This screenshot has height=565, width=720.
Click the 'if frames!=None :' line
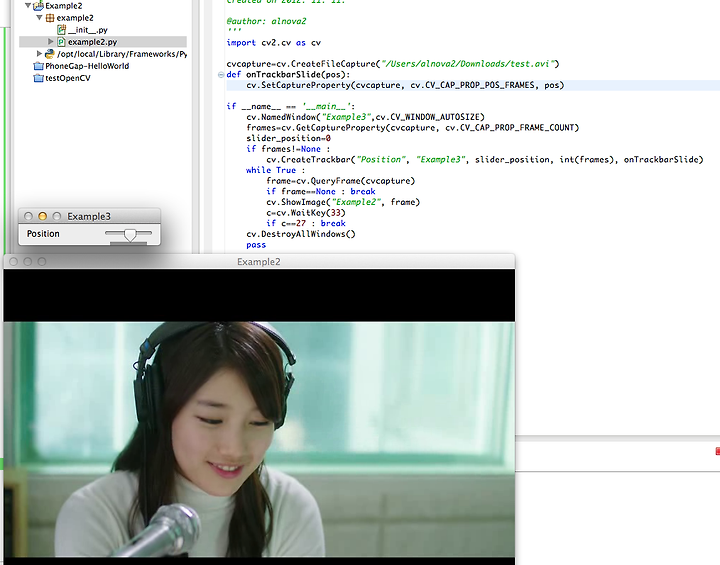click(288, 149)
